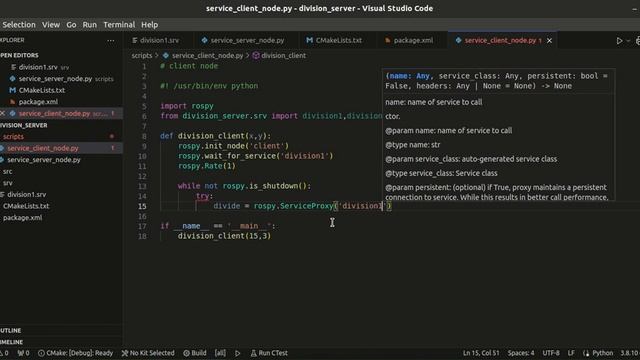Click status bar launch play icon
The width and height of the screenshot is (640, 360).
point(238,353)
